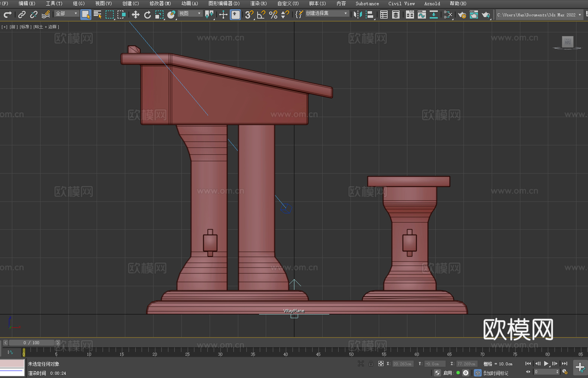
Task: Go to start frame button
Action: [528, 364]
